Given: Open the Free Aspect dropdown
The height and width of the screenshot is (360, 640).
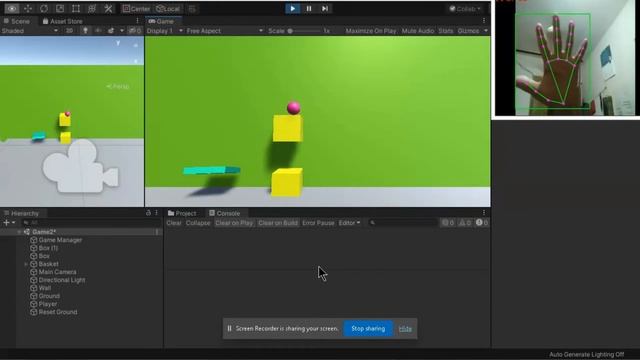Looking at the screenshot, I should (x=224, y=31).
